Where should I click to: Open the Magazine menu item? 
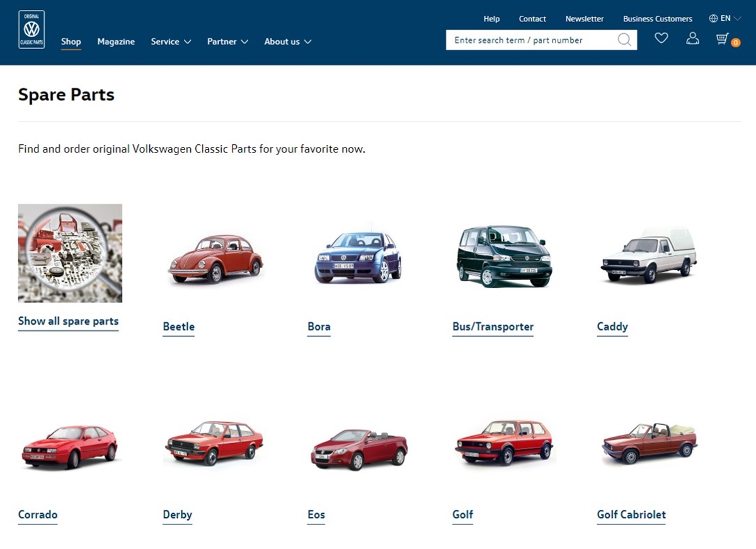tap(116, 42)
